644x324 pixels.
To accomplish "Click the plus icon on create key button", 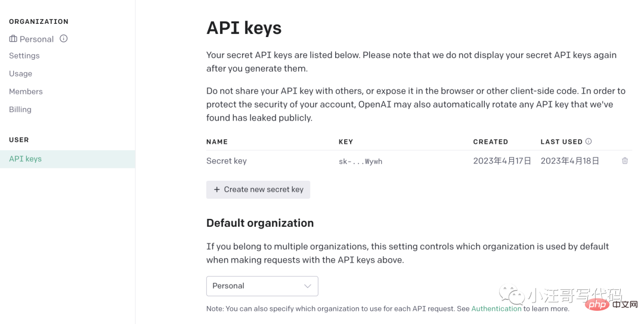I will [x=217, y=190].
